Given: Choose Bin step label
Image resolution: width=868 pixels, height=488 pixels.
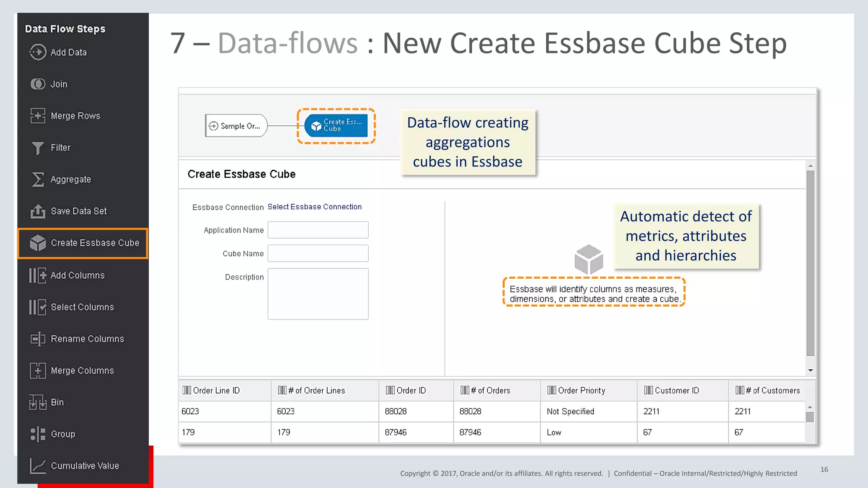Looking at the screenshot, I should point(57,402).
